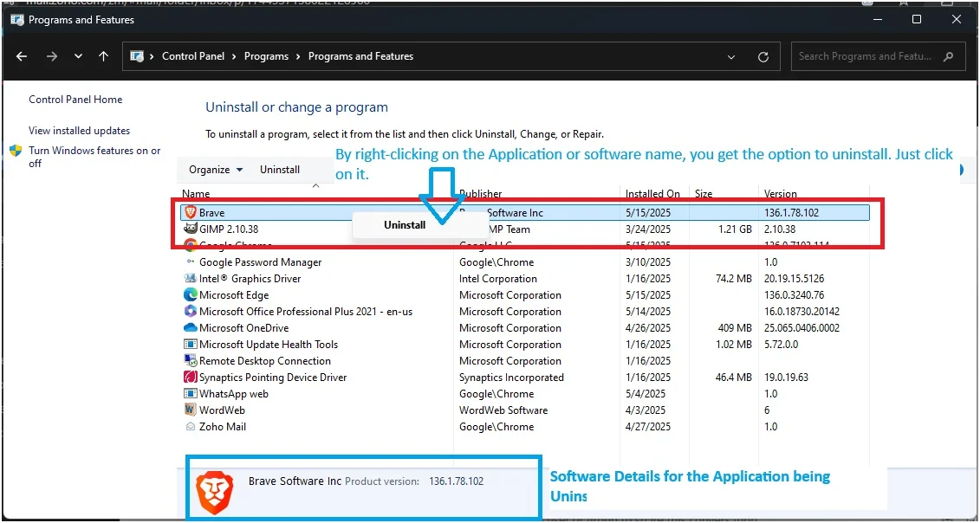Go up one level with the up arrow
Image resolution: width=980 pixels, height=523 pixels.
click(x=104, y=56)
